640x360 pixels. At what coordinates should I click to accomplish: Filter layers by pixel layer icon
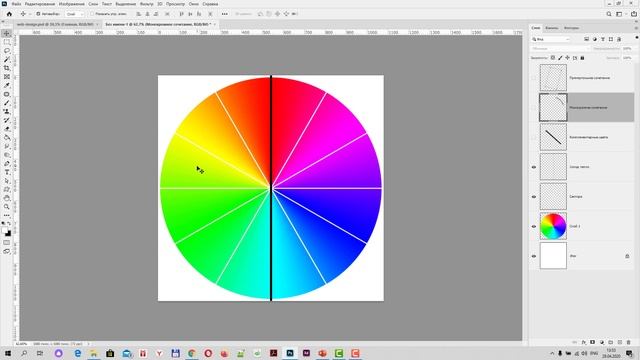(x=587, y=39)
